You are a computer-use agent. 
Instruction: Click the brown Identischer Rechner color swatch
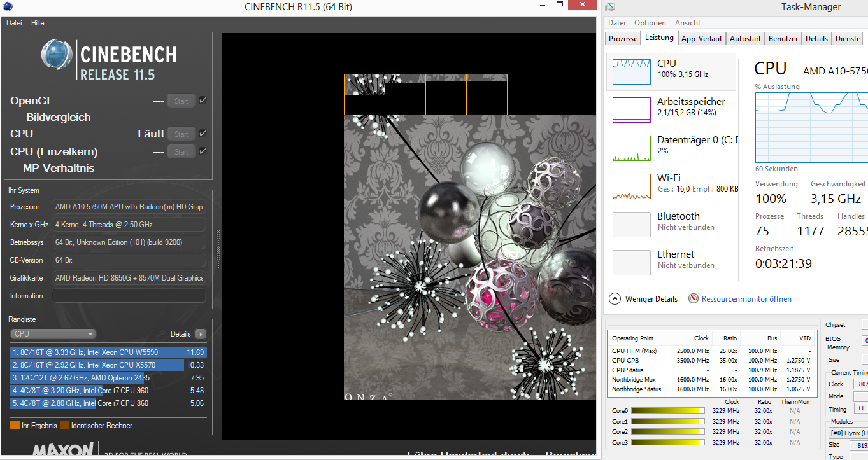pyautogui.click(x=64, y=426)
